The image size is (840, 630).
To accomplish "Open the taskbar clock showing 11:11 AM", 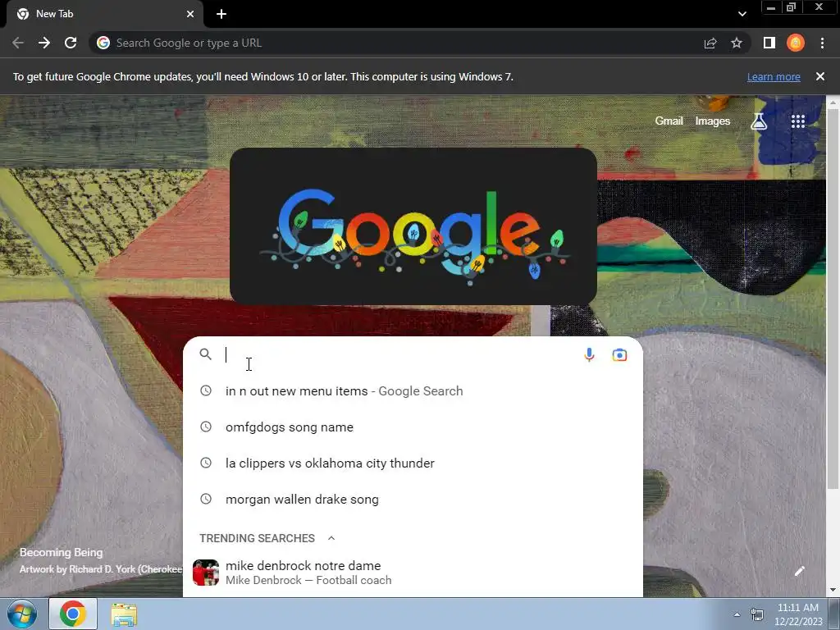I will pos(797,614).
